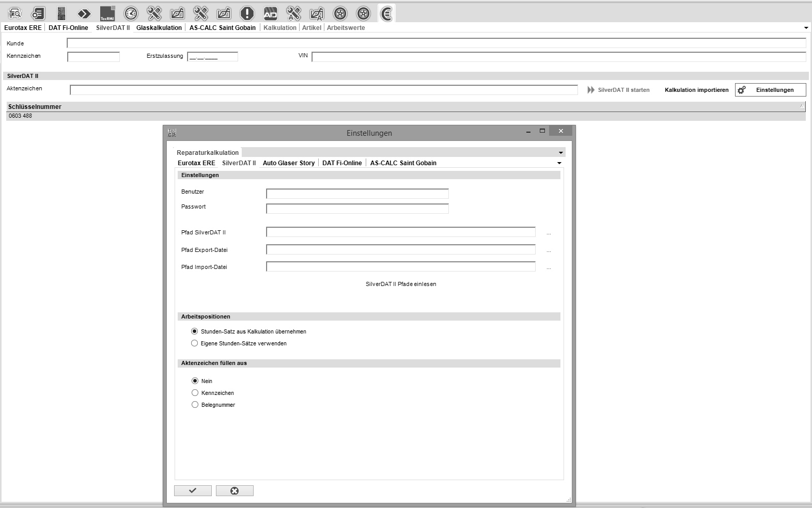Cancel settings with the circled X button
The height and width of the screenshot is (508, 812).
pyautogui.click(x=235, y=490)
